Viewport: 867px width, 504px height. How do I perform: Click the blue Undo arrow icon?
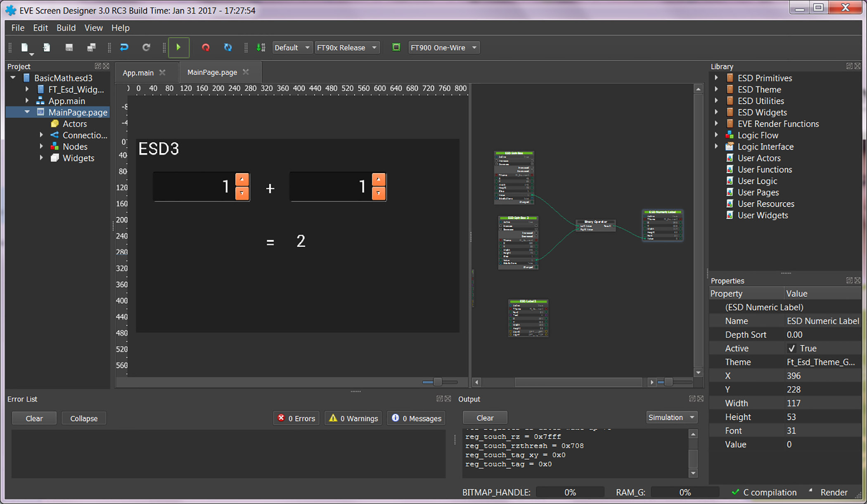124,47
